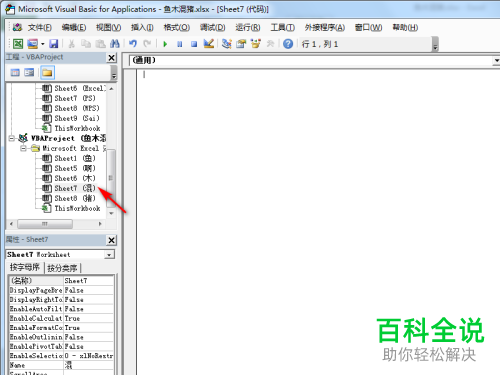Save the workbook with the floppy icon

(53, 44)
